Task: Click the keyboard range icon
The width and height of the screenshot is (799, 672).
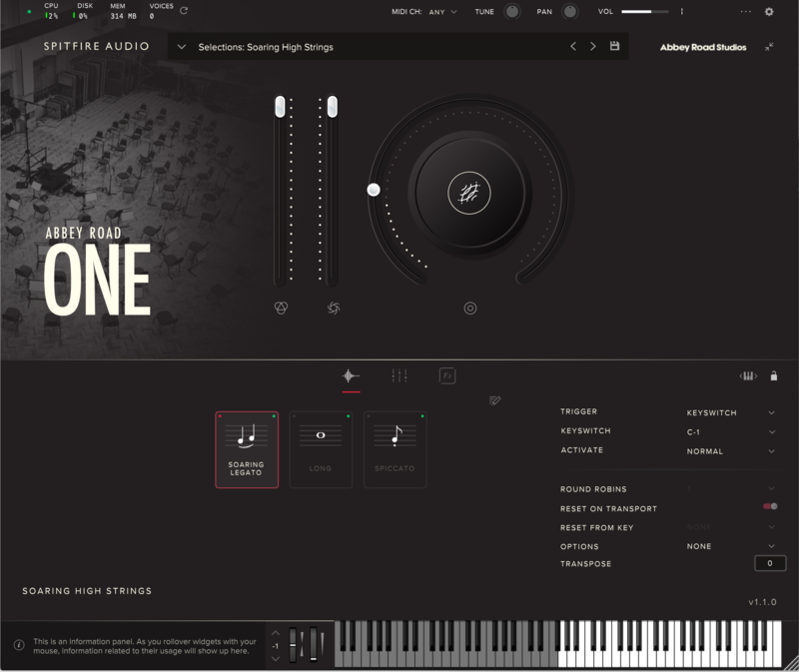Action: tap(748, 376)
